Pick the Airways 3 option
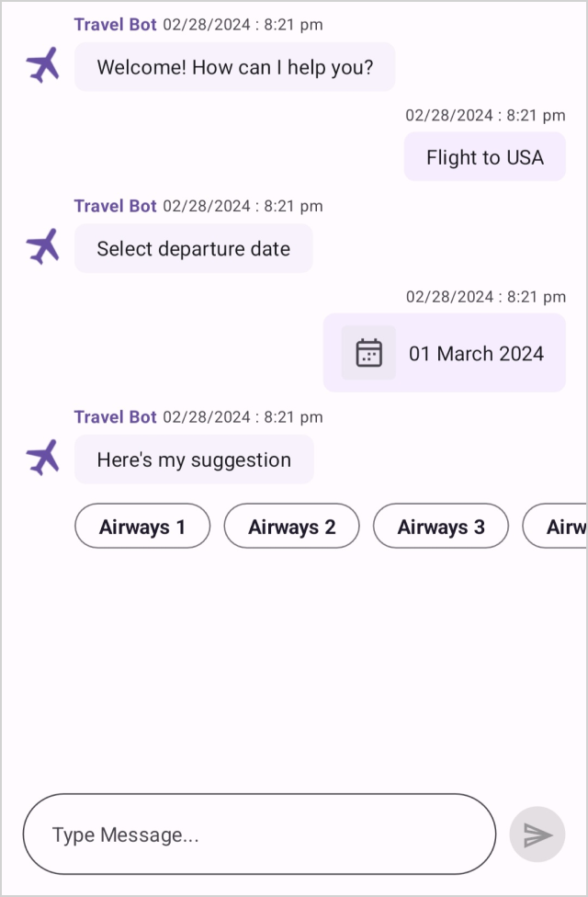 click(440, 526)
